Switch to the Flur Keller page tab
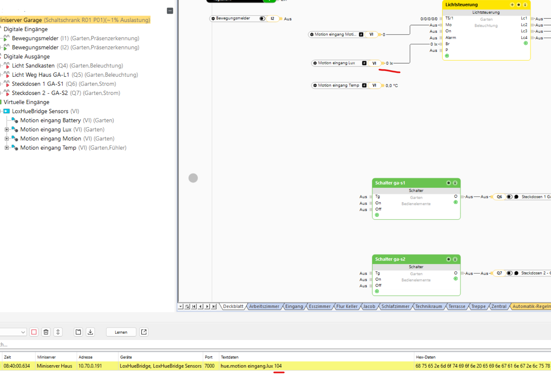 (x=347, y=306)
